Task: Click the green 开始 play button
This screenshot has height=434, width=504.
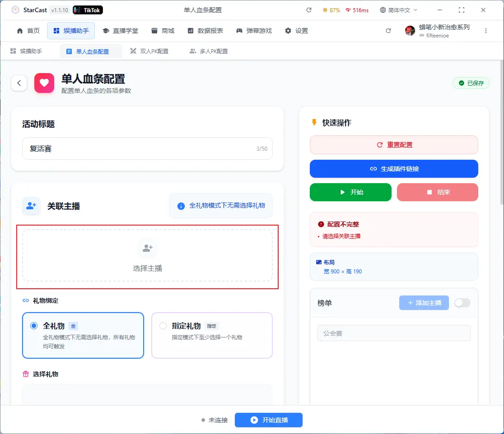Action: pos(350,192)
